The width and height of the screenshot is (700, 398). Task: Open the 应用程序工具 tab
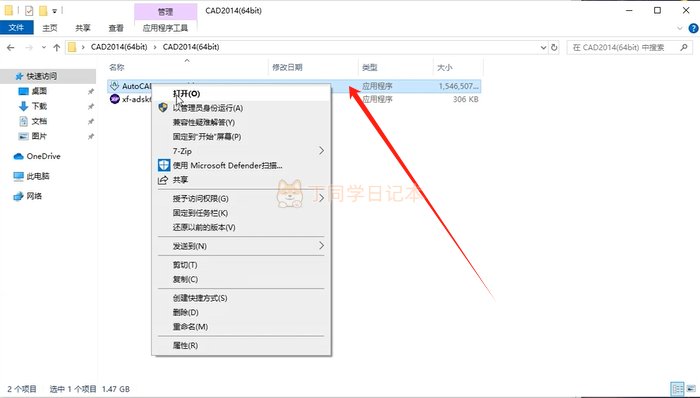165,28
